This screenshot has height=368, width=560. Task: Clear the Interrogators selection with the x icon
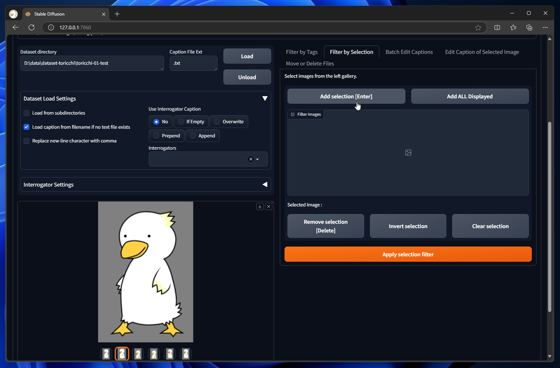click(250, 159)
